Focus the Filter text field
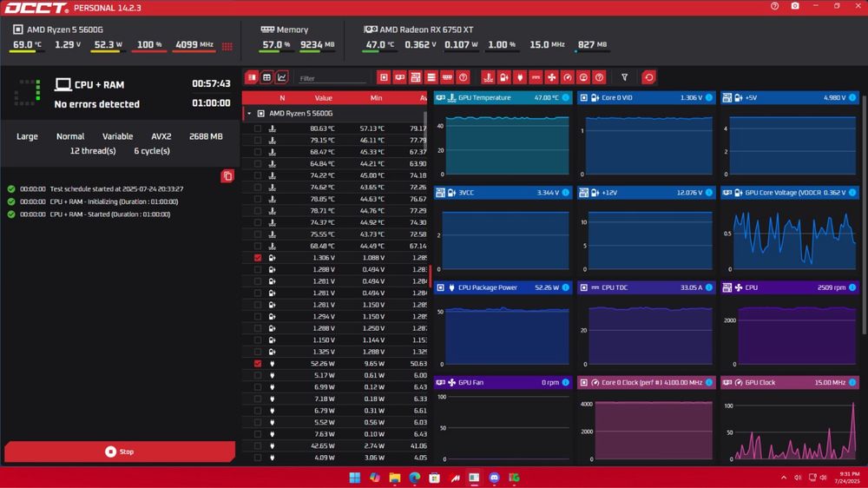Screen dimensions: 868x488 tap(332, 78)
